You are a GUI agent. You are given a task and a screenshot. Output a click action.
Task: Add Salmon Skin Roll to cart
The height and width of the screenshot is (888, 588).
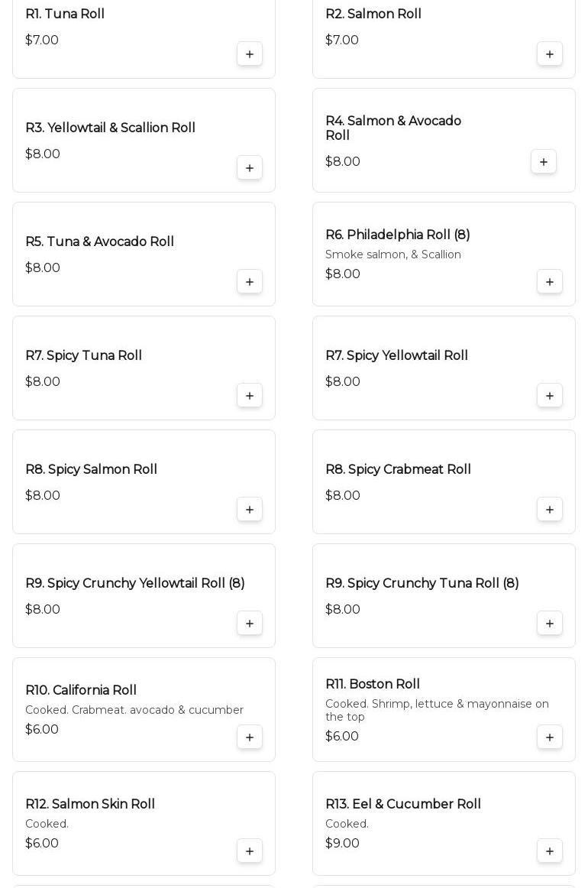pyautogui.click(x=250, y=851)
